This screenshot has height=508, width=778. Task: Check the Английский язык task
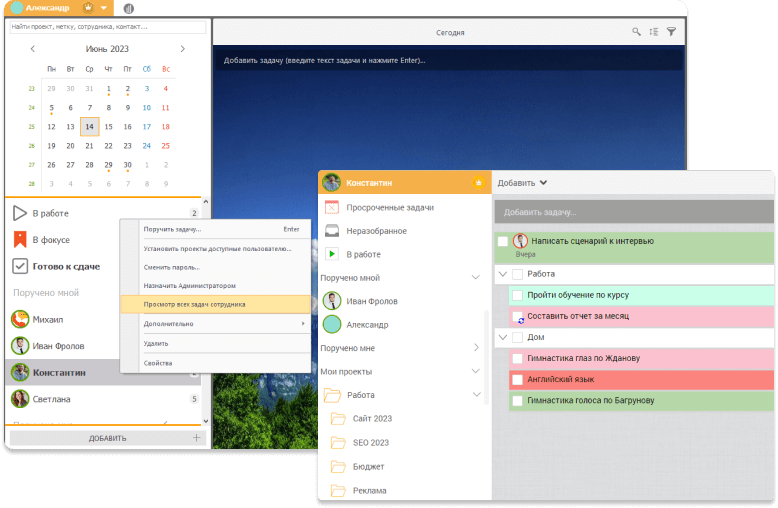point(518,380)
